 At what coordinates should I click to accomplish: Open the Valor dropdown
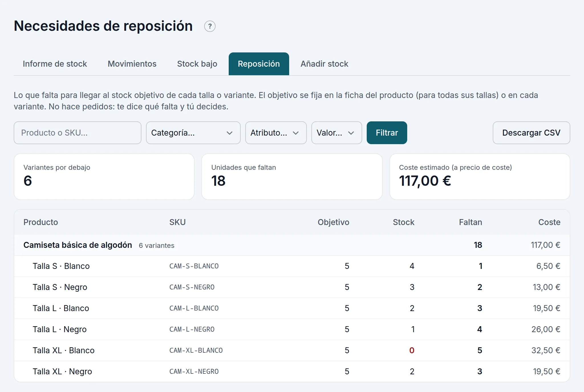coord(337,133)
